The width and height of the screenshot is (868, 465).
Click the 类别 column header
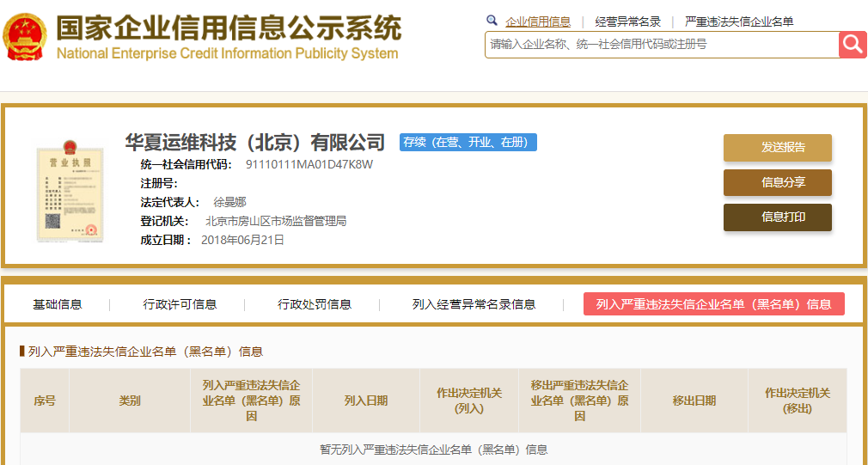click(130, 401)
